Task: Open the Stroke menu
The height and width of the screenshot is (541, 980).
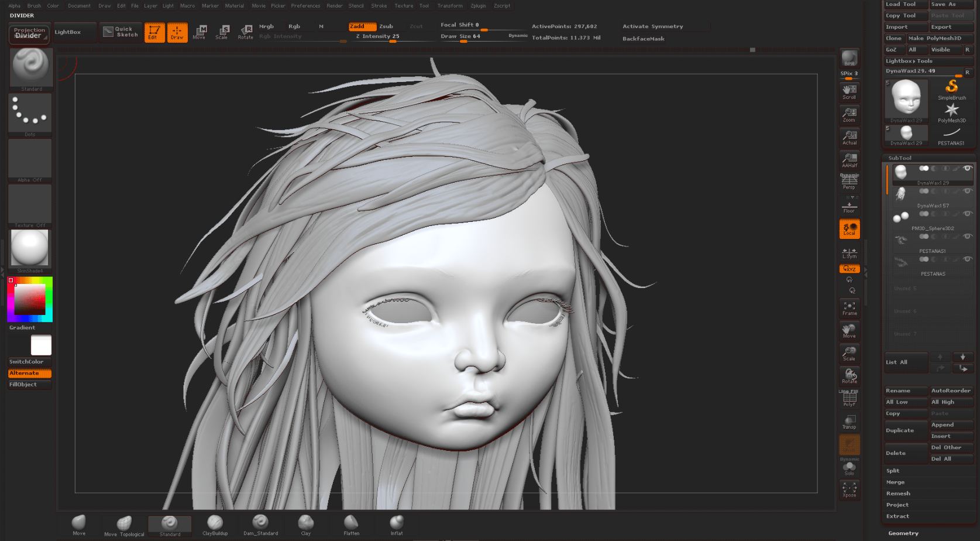Action: 379,6
